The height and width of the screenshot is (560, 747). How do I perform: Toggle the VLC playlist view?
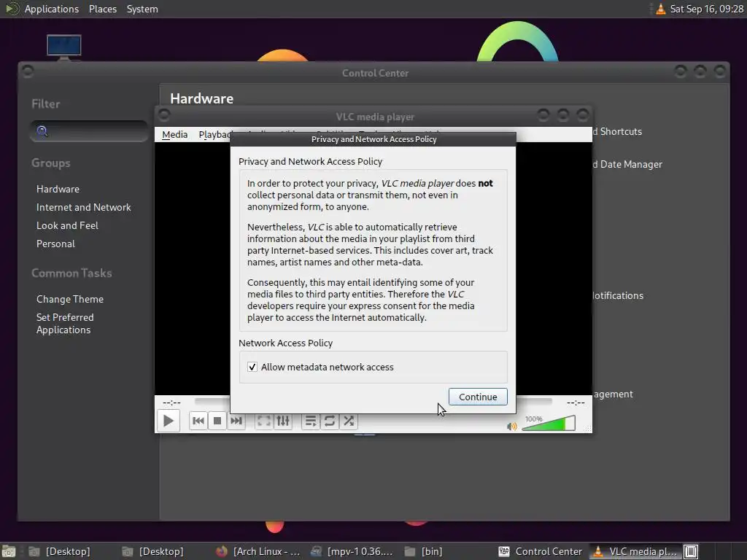pos(311,421)
